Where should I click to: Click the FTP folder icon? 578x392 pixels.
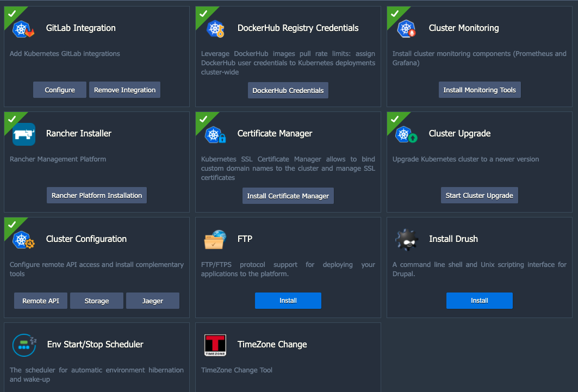[x=214, y=239]
